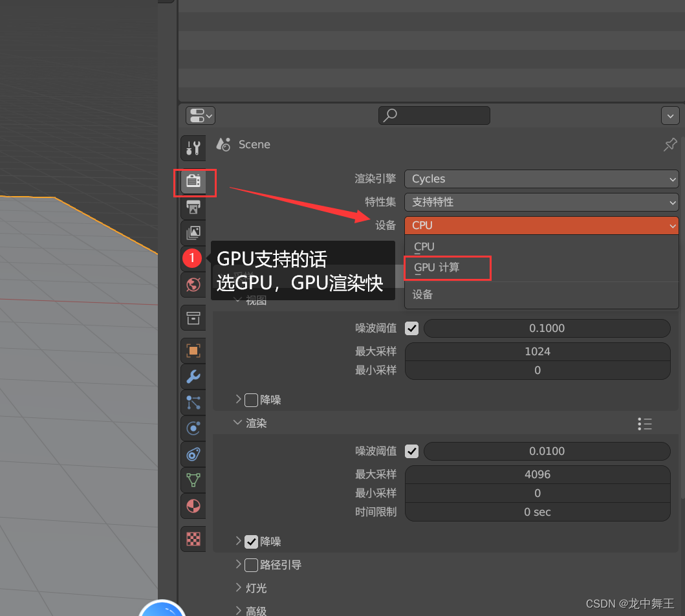Open the View Layer properties tab
The image size is (685, 616).
[193, 232]
